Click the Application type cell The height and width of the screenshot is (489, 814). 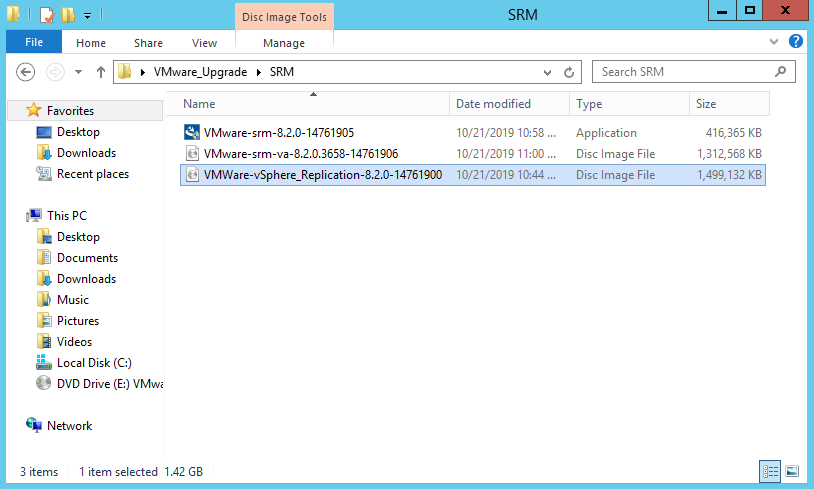pos(606,133)
